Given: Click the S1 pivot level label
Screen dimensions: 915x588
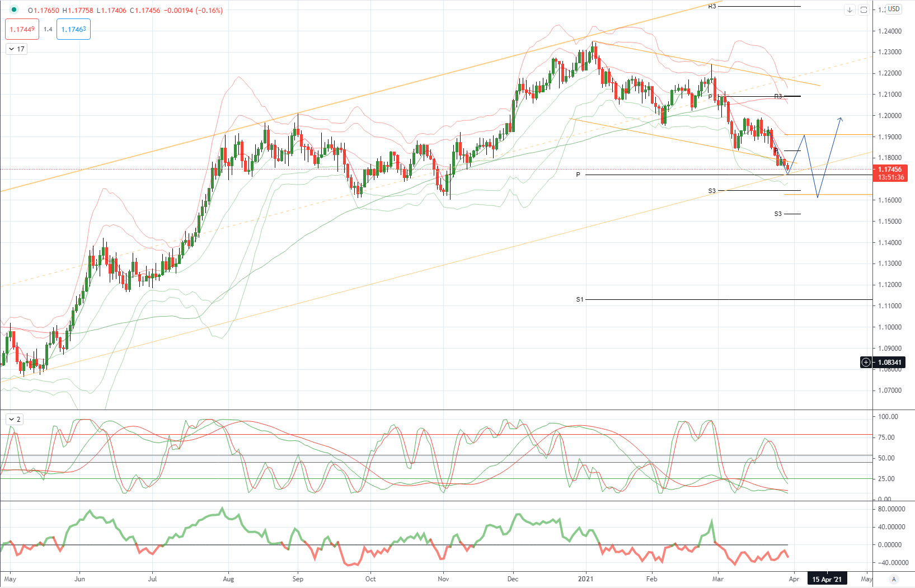Looking at the screenshot, I should point(580,300).
